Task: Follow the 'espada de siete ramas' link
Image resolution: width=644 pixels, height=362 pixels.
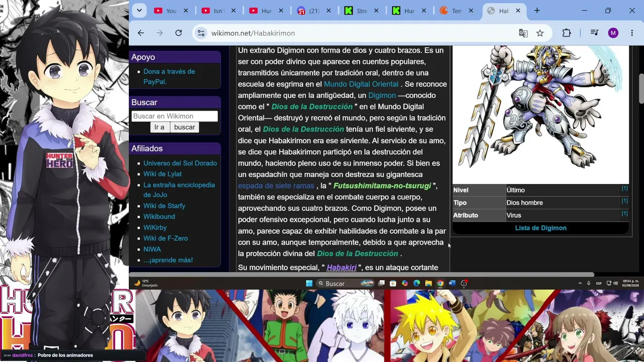Action: [276, 186]
